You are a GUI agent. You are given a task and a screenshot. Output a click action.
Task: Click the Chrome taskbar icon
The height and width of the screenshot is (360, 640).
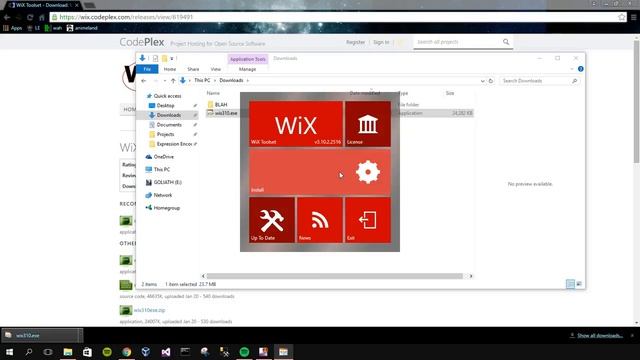(x=127, y=352)
